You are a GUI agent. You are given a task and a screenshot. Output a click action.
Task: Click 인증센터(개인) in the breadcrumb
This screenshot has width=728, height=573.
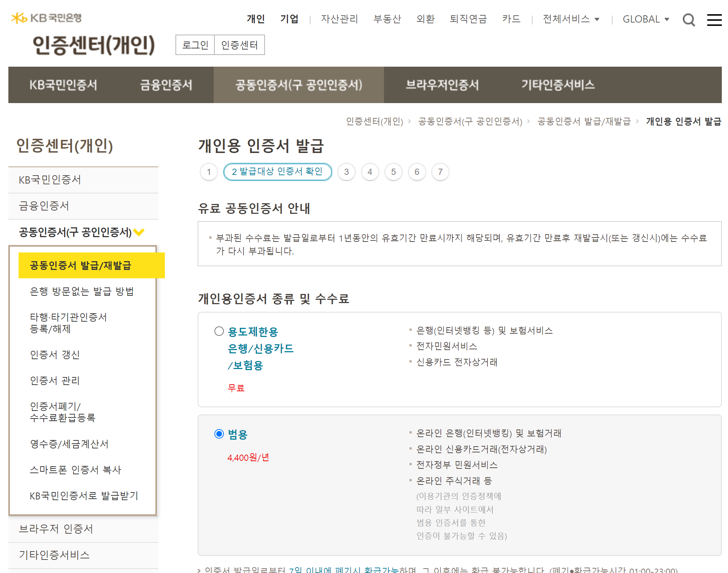tap(375, 121)
